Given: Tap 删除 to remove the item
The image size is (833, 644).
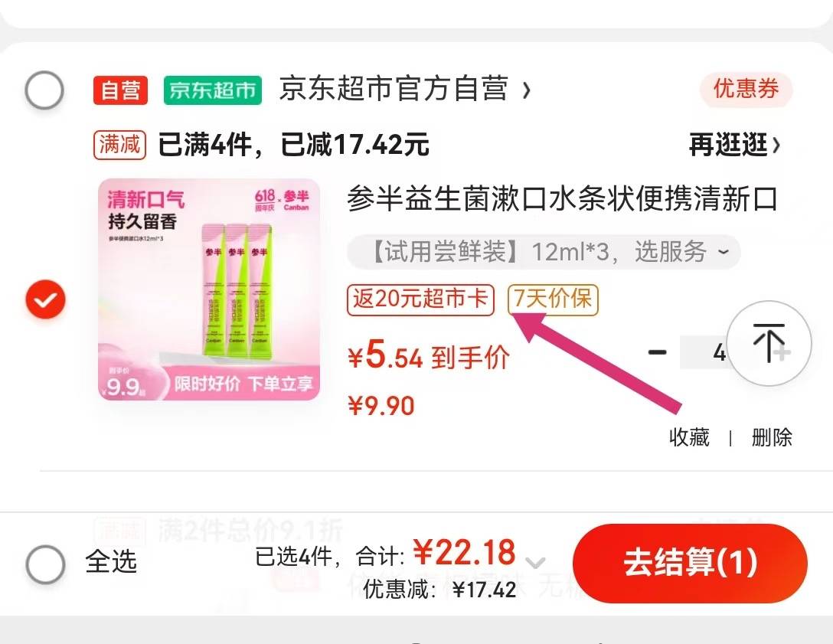Looking at the screenshot, I should [772, 438].
